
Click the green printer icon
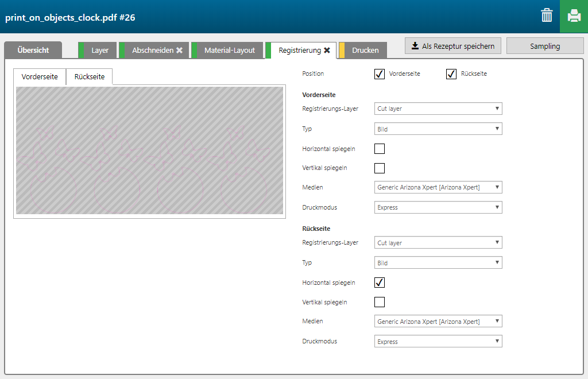pyautogui.click(x=574, y=16)
